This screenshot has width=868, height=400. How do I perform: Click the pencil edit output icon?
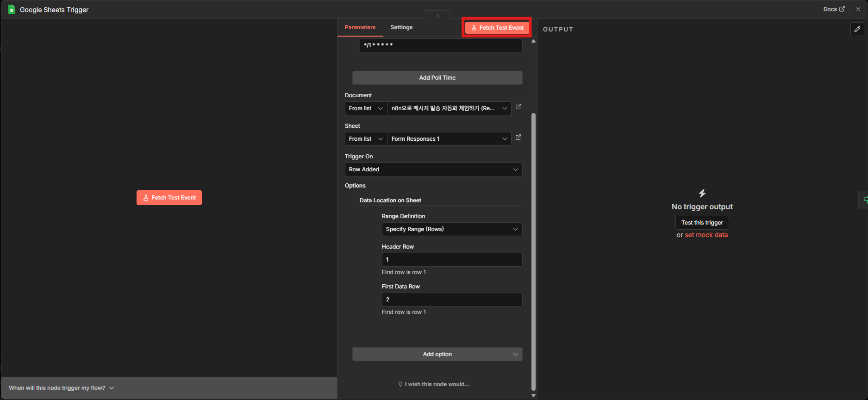pyautogui.click(x=857, y=29)
